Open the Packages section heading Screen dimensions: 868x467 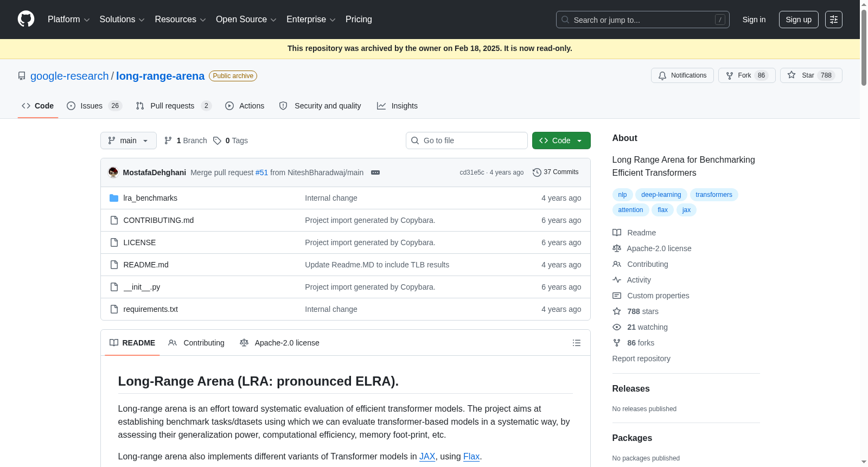pyautogui.click(x=632, y=438)
